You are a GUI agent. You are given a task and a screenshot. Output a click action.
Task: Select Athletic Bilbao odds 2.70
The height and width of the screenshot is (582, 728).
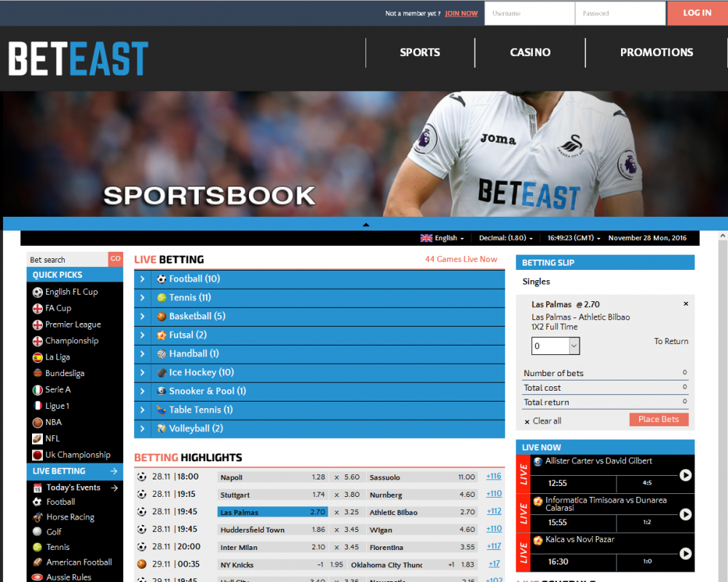[x=422, y=512]
